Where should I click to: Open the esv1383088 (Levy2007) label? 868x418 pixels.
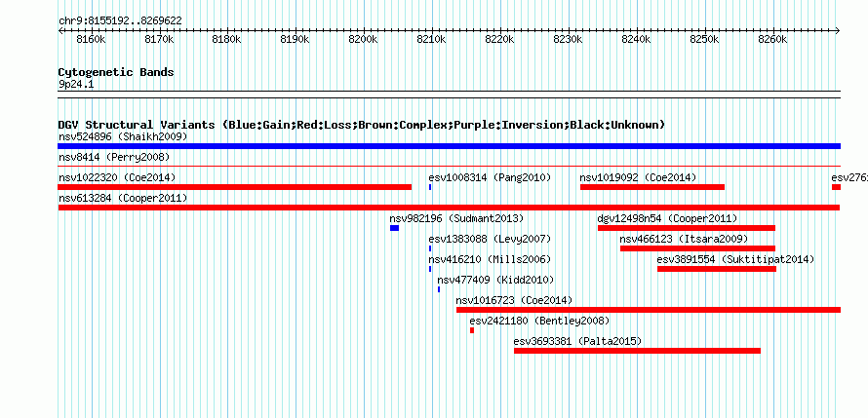(490, 239)
